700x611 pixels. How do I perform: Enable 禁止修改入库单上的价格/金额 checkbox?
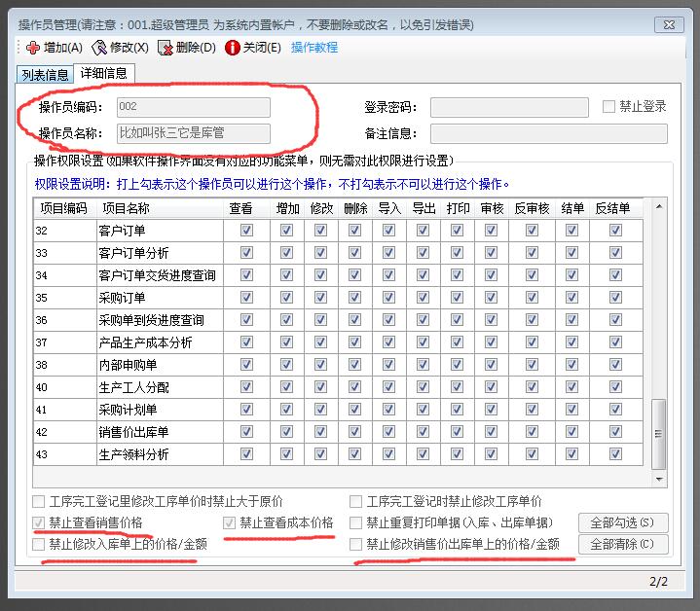coord(39,545)
